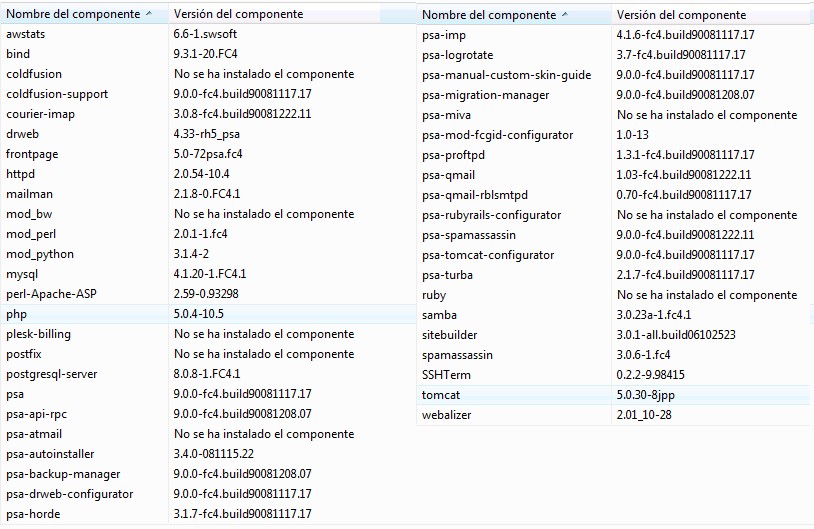The image size is (814, 529).
Task: Select the 'mod_perl' component
Action: click(31, 234)
